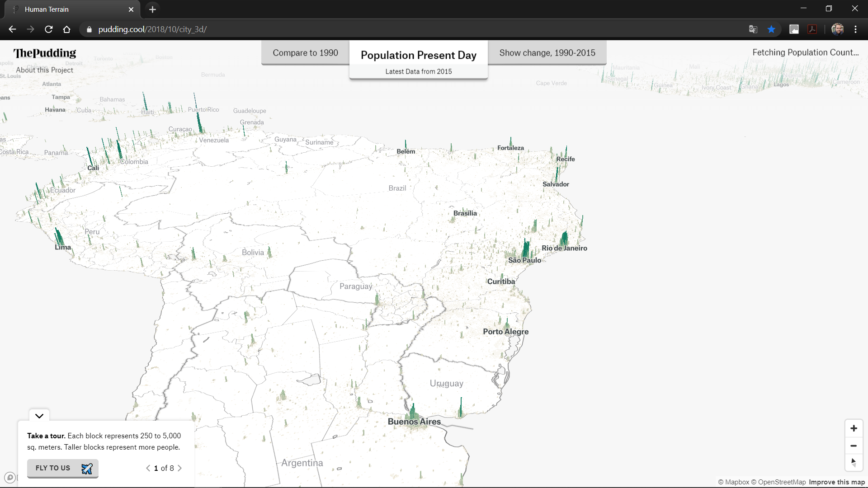Open About this Project link

click(44, 70)
